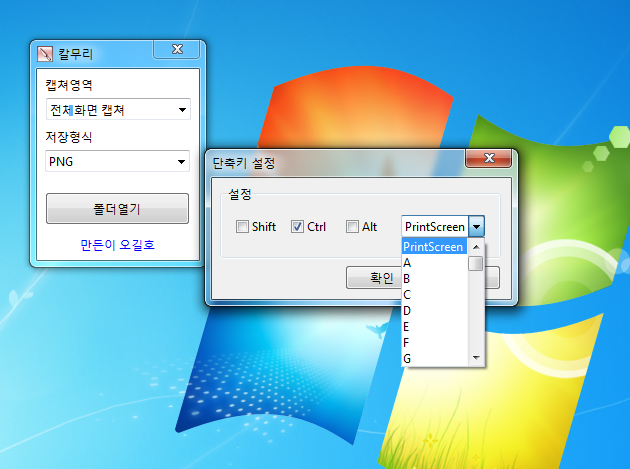
Task: Open the 캡쳐영역 dropdown showing 전체화면 캡쳐
Action: [x=118, y=109]
